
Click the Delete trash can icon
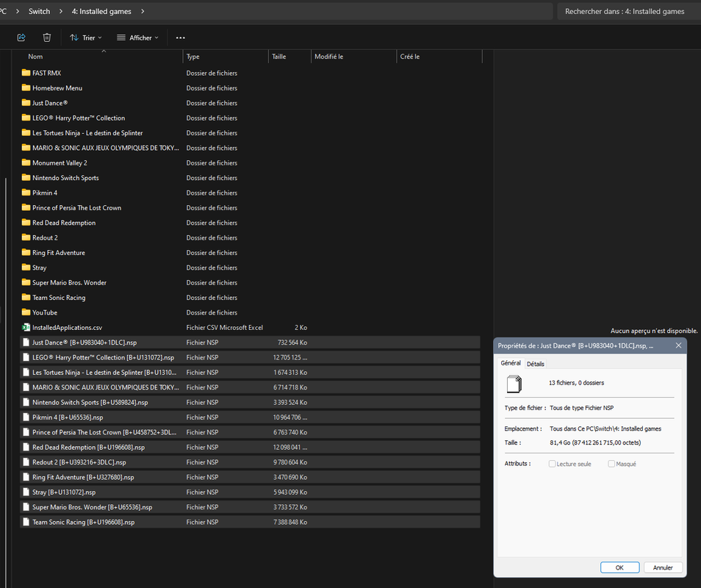pos(47,37)
